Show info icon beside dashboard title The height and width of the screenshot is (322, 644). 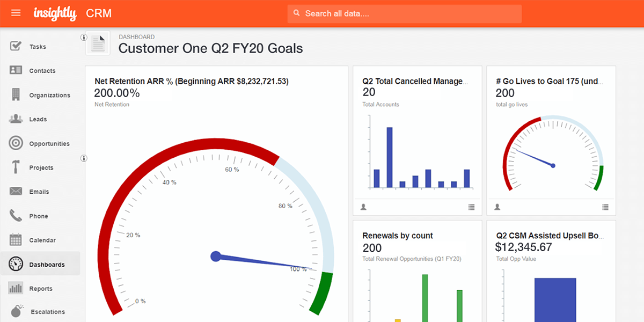(84, 38)
